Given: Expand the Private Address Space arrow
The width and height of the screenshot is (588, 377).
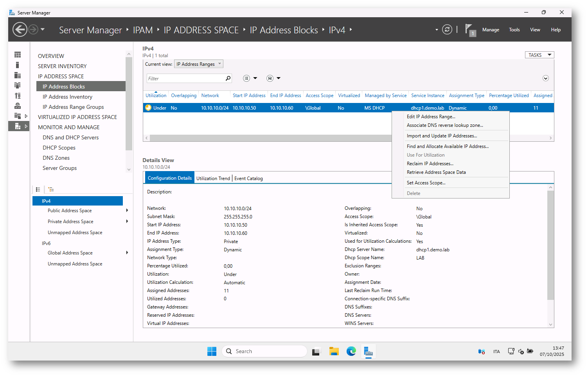Looking at the screenshot, I should coord(127,222).
